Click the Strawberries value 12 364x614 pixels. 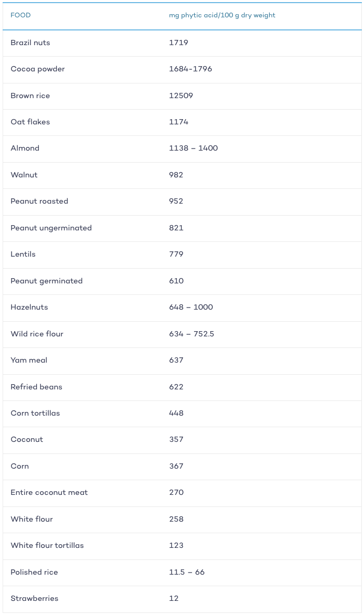[x=174, y=598]
